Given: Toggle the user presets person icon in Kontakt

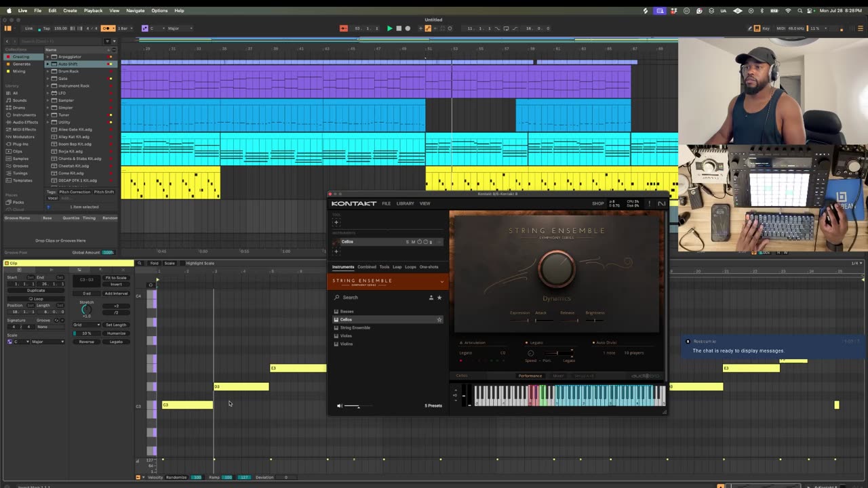Looking at the screenshot, I should pyautogui.click(x=431, y=298).
